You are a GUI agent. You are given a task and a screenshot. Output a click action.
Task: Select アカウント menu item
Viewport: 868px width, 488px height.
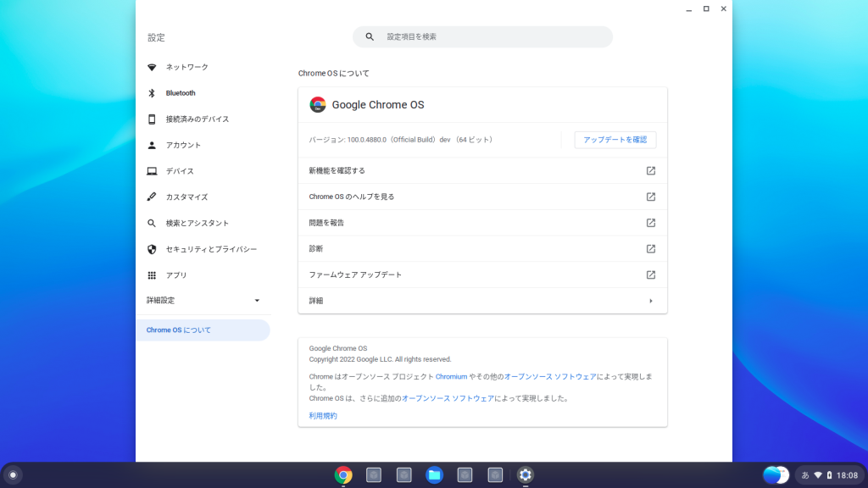(183, 145)
